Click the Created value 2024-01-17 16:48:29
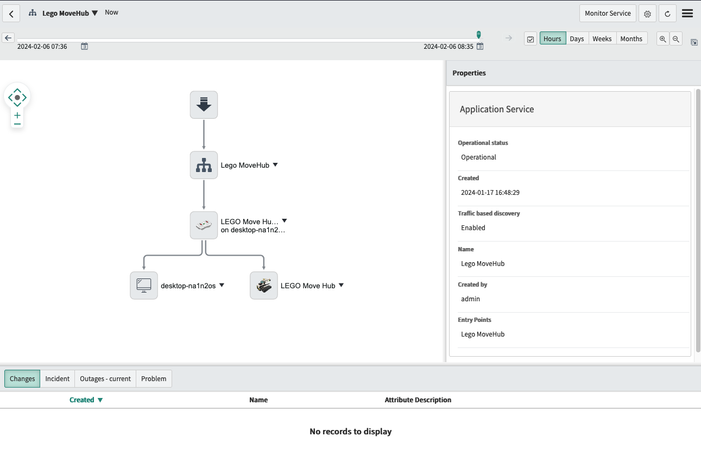 coord(490,193)
